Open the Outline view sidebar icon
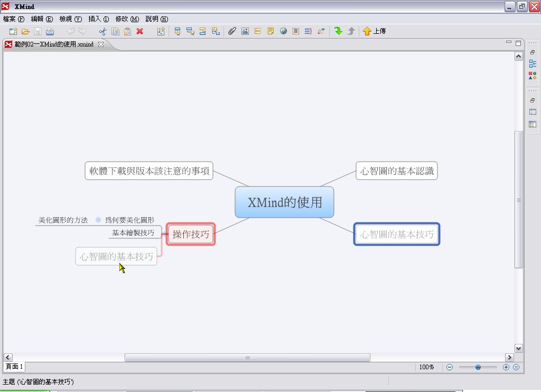The height and width of the screenshot is (392, 541). point(533,64)
